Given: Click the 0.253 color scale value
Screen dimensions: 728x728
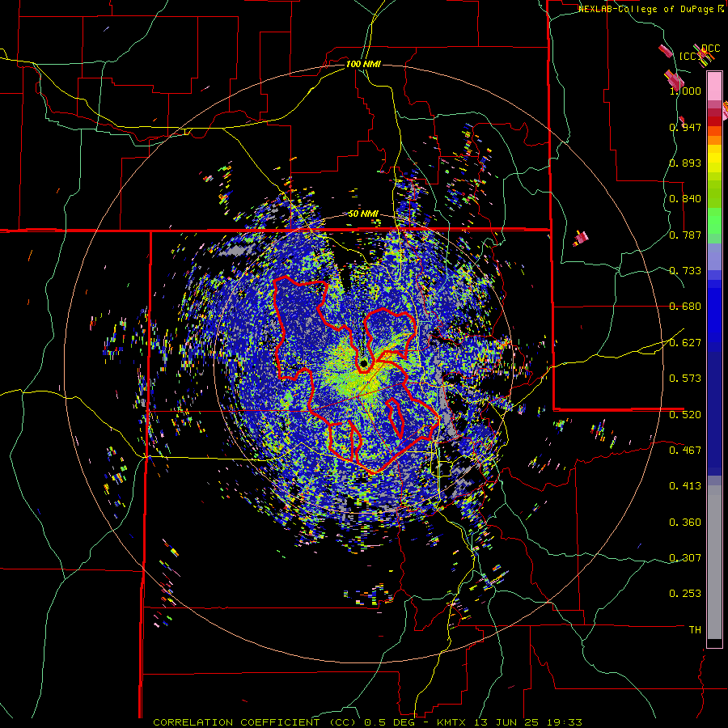Looking at the screenshot, I should tap(685, 594).
